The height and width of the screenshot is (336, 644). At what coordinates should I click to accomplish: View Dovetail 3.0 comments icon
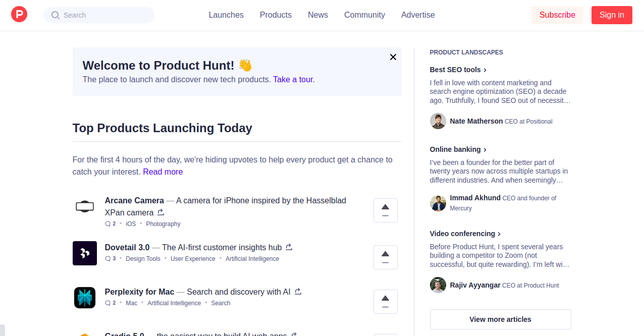(108, 259)
